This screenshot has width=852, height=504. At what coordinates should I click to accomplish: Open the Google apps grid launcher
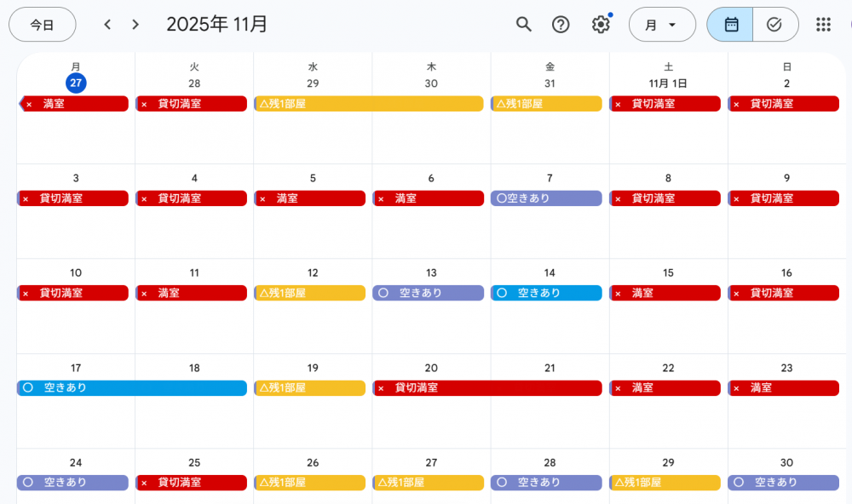coord(823,25)
